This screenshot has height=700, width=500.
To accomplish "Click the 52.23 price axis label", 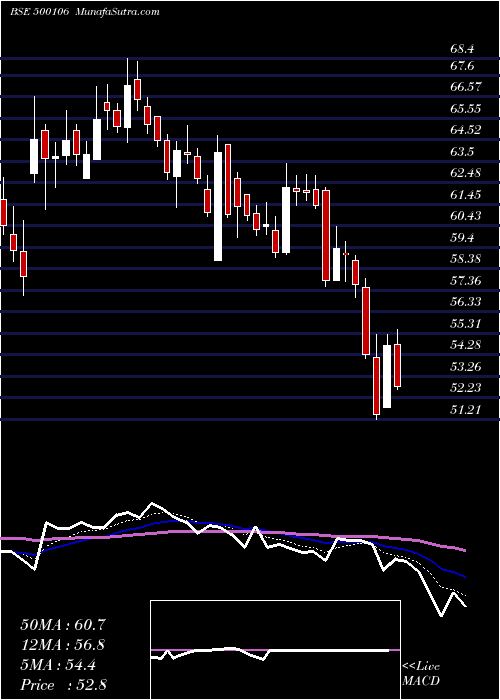I will (x=466, y=388).
